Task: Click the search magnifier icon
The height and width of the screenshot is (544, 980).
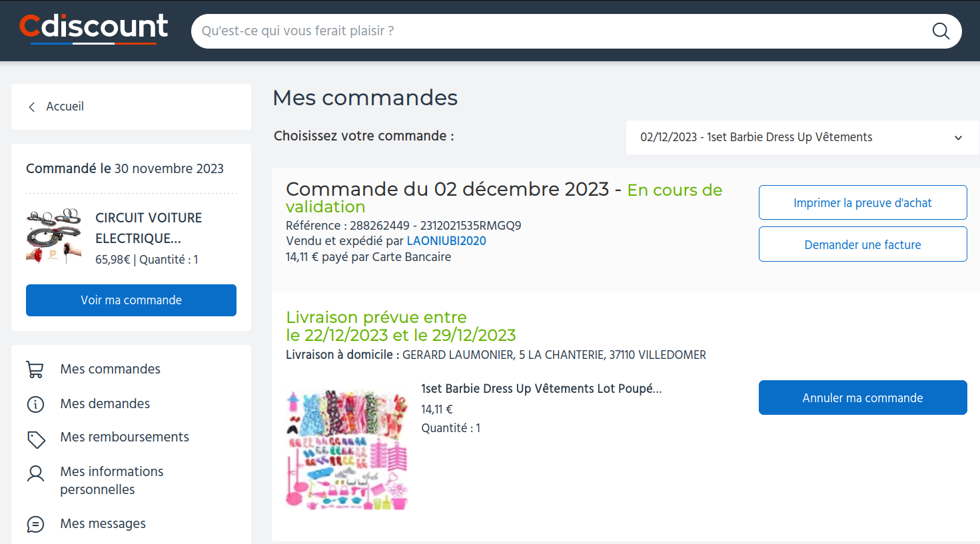Action: point(940,31)
